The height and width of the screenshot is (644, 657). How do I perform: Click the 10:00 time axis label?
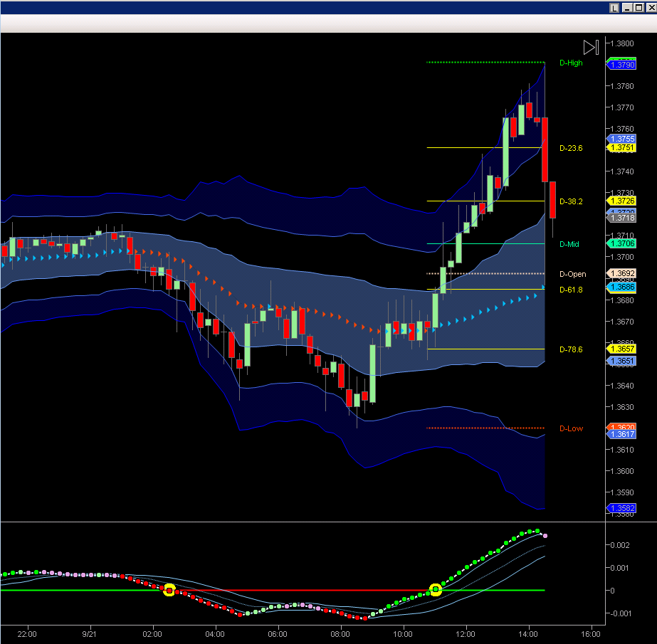[403, 634]
